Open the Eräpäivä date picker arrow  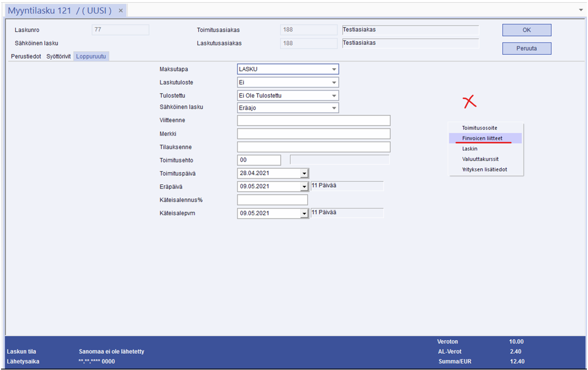point(304,187)
